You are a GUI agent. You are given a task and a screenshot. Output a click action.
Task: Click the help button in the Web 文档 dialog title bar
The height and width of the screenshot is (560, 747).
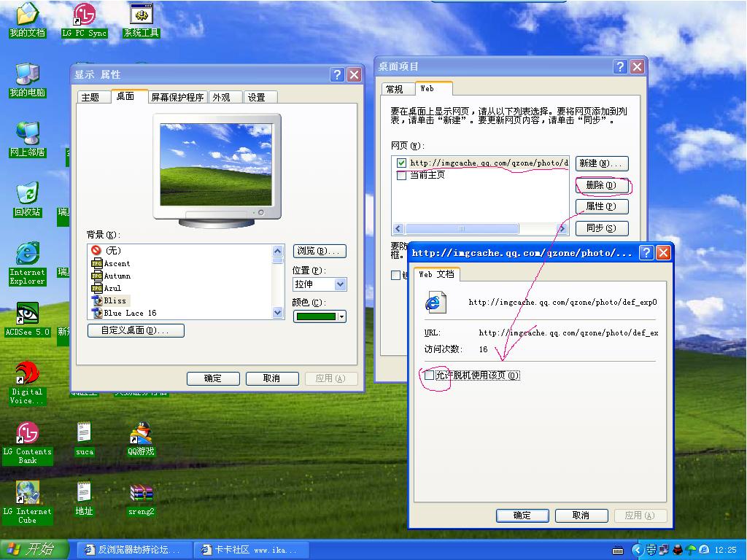[646, 252]
